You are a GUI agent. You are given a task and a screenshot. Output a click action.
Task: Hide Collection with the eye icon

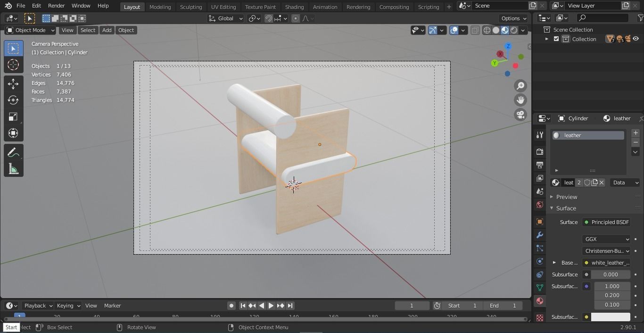pyautogui.click(x=636, y=39)
